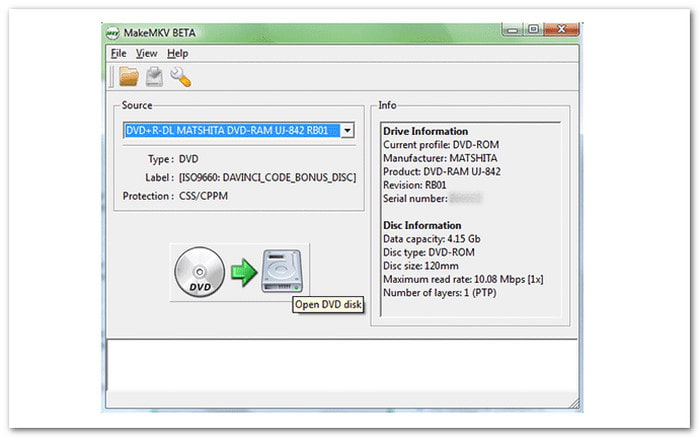Image resolution: width=700 pixels, height=438 pixels.
Task: Click the 'Type : DVD' value
Action: point(188,159)
